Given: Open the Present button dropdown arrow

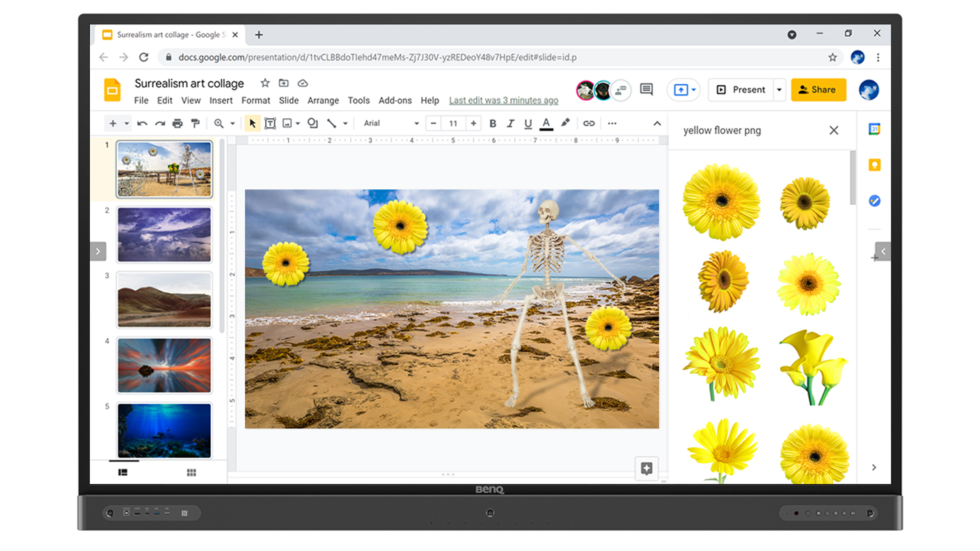Looking at the screenshot, I should click(x=778, y=89).
